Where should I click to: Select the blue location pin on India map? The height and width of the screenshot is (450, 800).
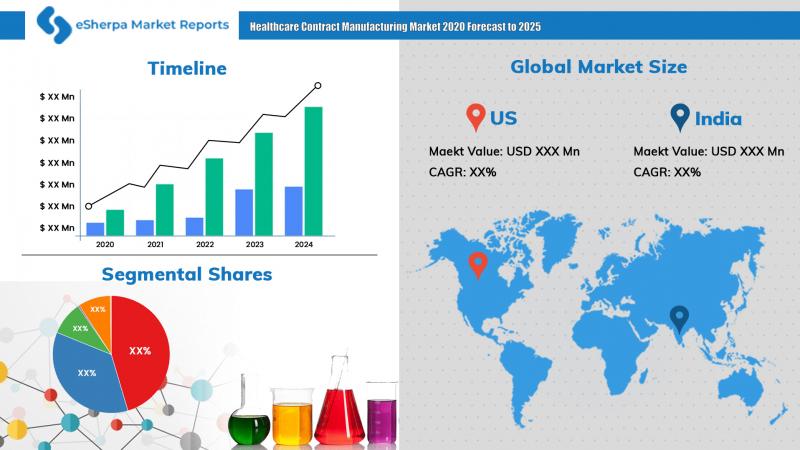(679, 319)
